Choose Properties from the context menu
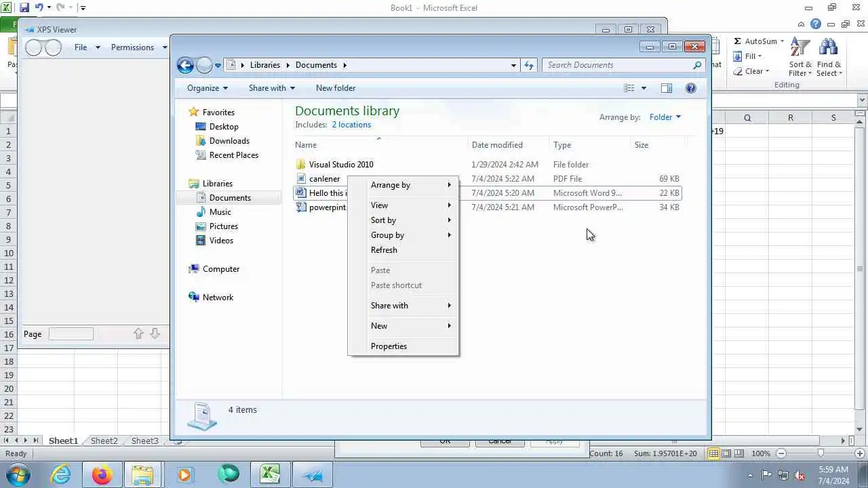 (403, 346)
